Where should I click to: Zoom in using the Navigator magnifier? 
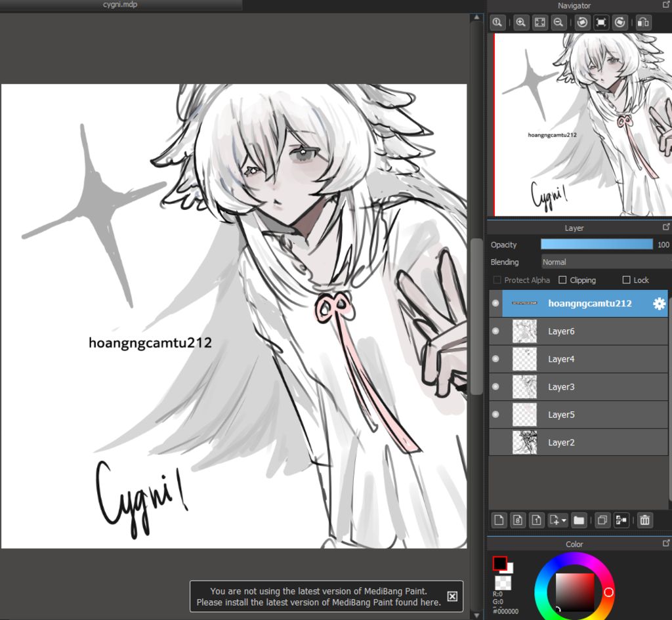click(520, 22)
